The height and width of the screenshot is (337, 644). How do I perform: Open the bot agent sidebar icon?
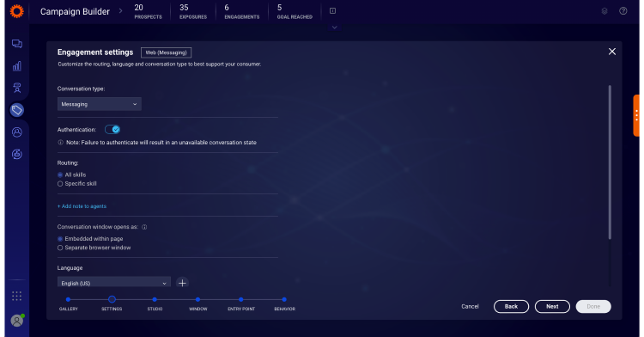click(17, 88)
